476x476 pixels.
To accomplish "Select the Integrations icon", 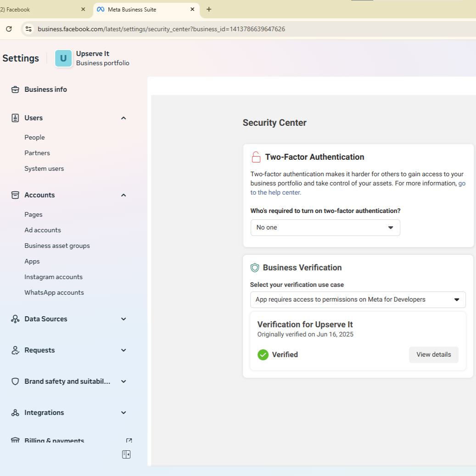I will 15,412.
